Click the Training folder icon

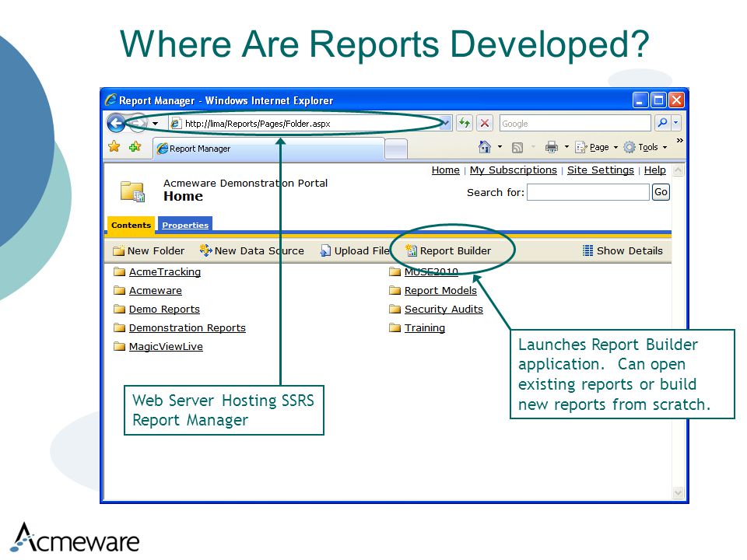click(x=395, y=327)
